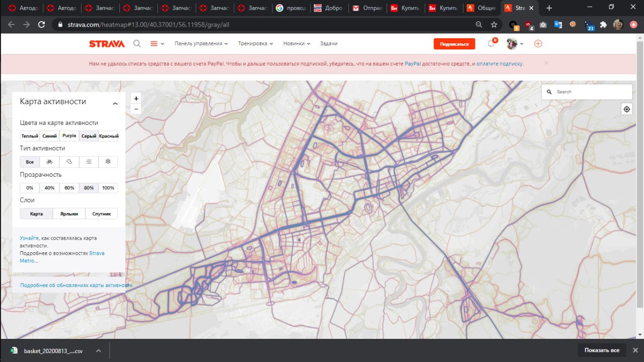Reload the page in the browser

[x=42, y=24]
